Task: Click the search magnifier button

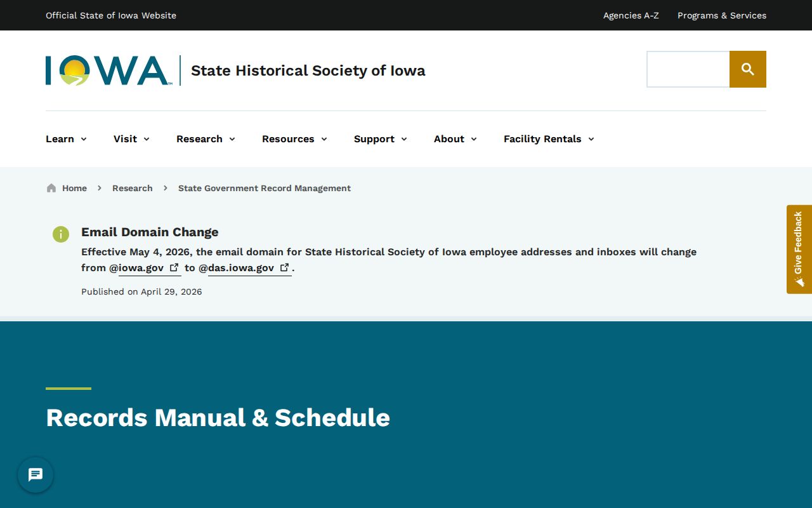Action: (x=748, y=69)
